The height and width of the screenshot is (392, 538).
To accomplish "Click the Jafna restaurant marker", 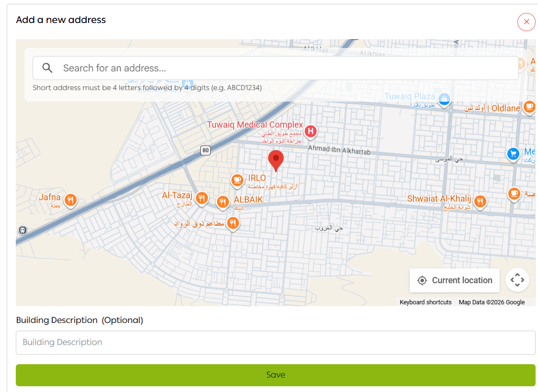I will (x=71, y=199).
